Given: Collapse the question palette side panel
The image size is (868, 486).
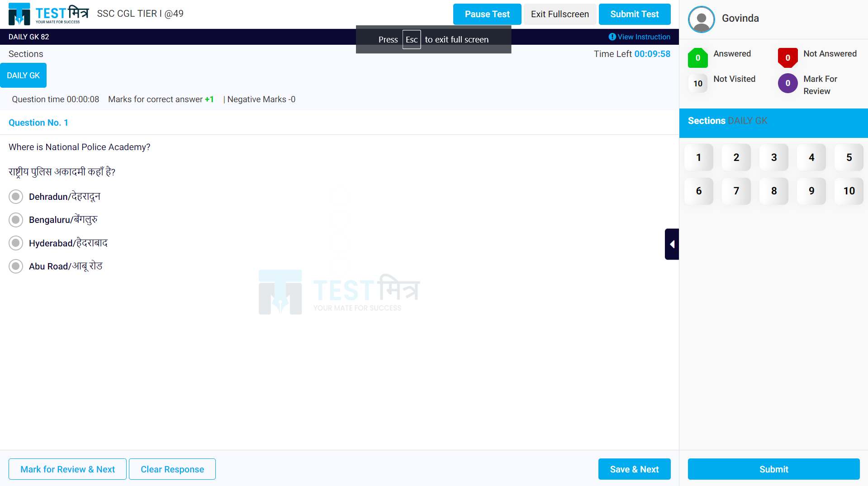Looking at the screenshot, I should coord(672,244).
